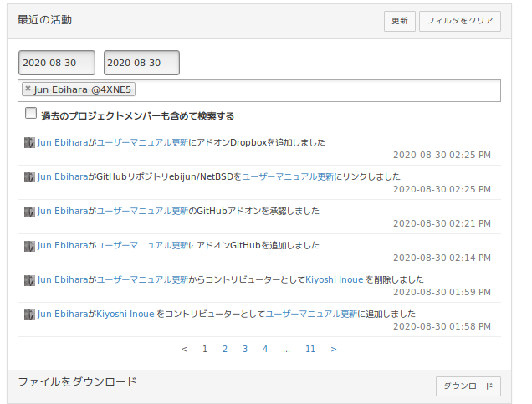532x404 pixels.
Task: Open Jun Ebihara link in GitHub added entry
Action: [63, 245]
